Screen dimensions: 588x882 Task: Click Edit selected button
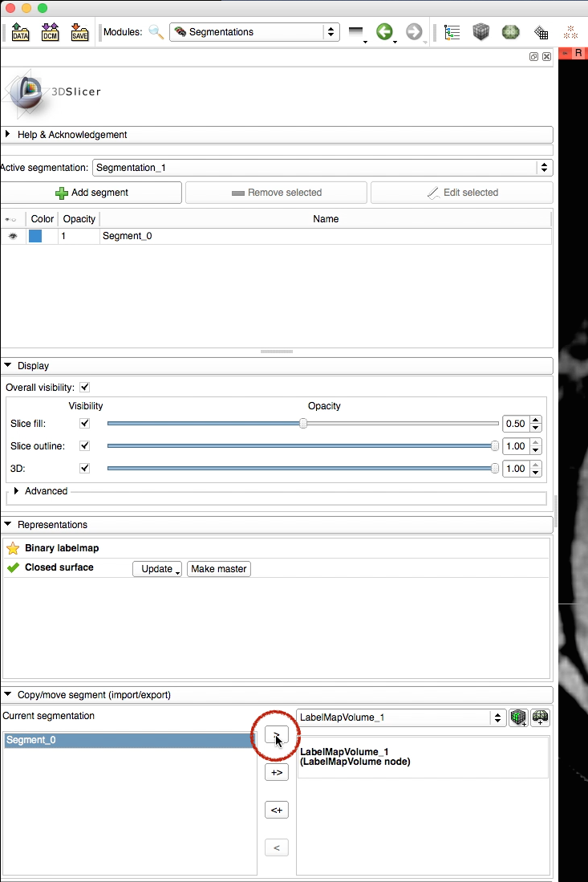click(x=462, y=193)
